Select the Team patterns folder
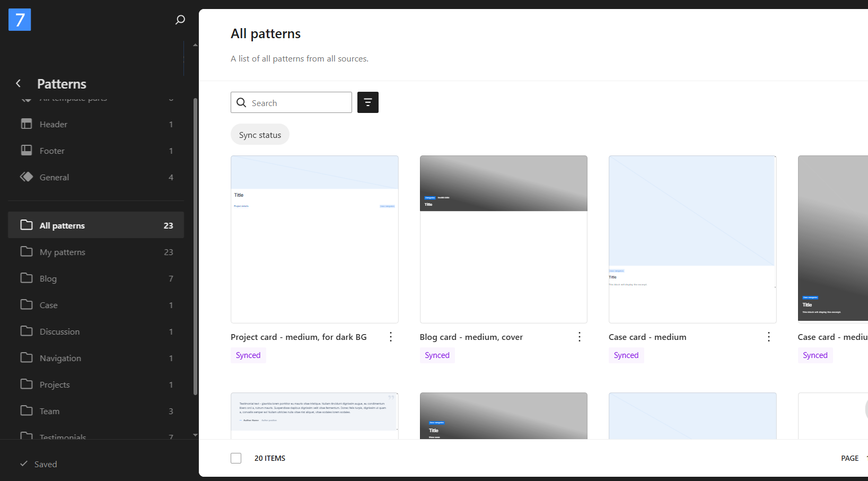 point(95,411)
